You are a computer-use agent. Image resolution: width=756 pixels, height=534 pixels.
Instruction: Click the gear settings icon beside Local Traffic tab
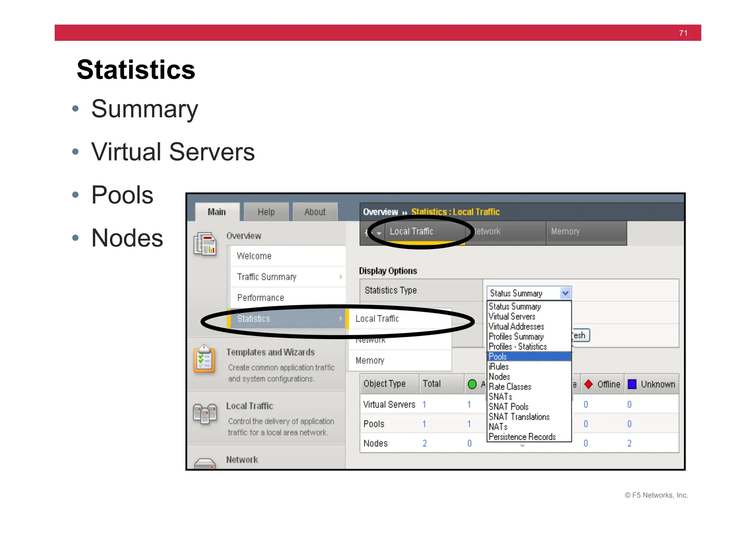pyautogui.click(x=373, y=232)
